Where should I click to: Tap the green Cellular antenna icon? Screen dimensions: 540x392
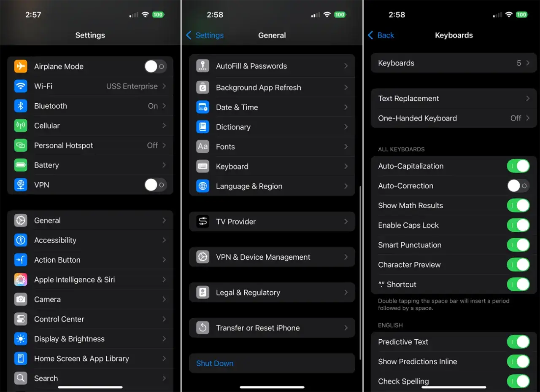tap(21, 126)
